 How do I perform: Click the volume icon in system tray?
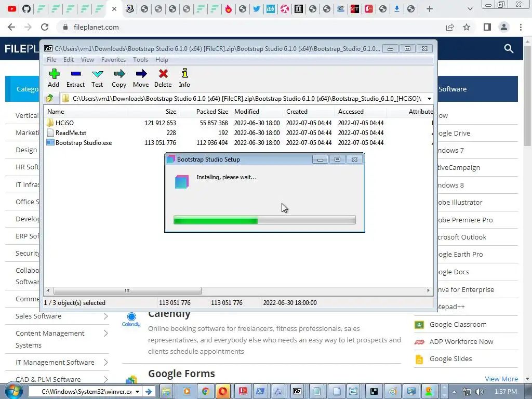[x=480, y=392]
